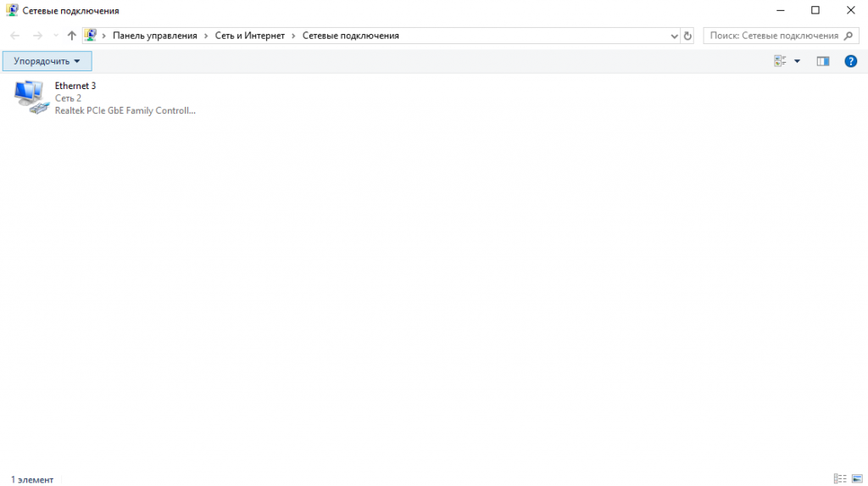Click the magnifier search icon
The width and height of the screenshot is (868, 486).
click(849, 36)
